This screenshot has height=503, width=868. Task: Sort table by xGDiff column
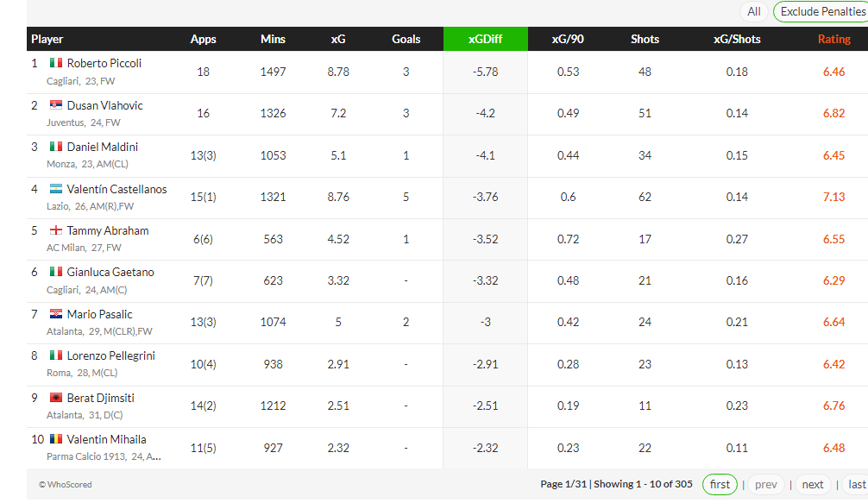coord(485,39)
